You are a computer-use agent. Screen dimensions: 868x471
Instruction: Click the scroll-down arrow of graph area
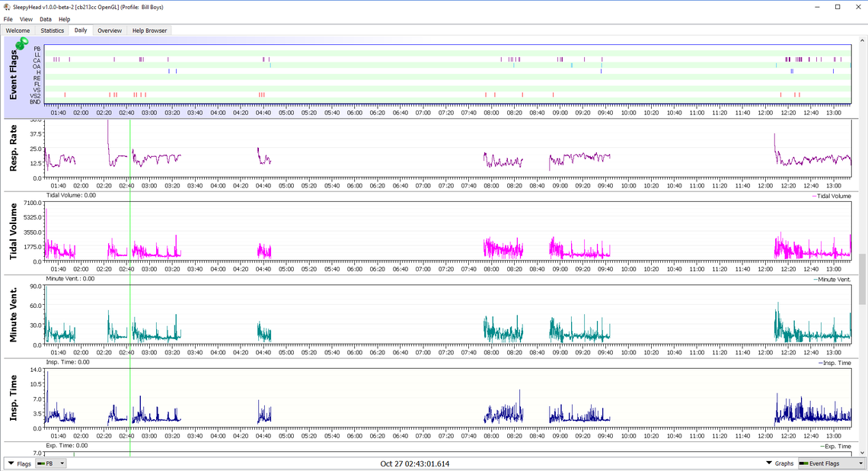863,451
